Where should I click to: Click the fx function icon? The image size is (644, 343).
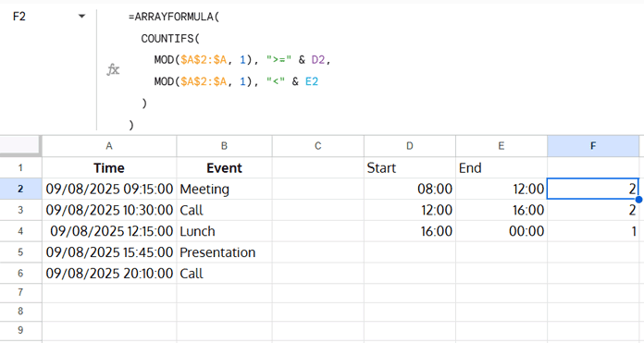[113, 69]
